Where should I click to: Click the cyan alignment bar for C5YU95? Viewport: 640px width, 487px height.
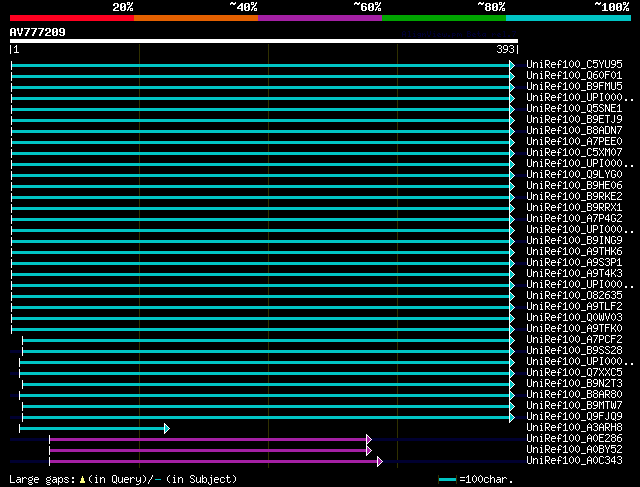click(x=263, y=65)
